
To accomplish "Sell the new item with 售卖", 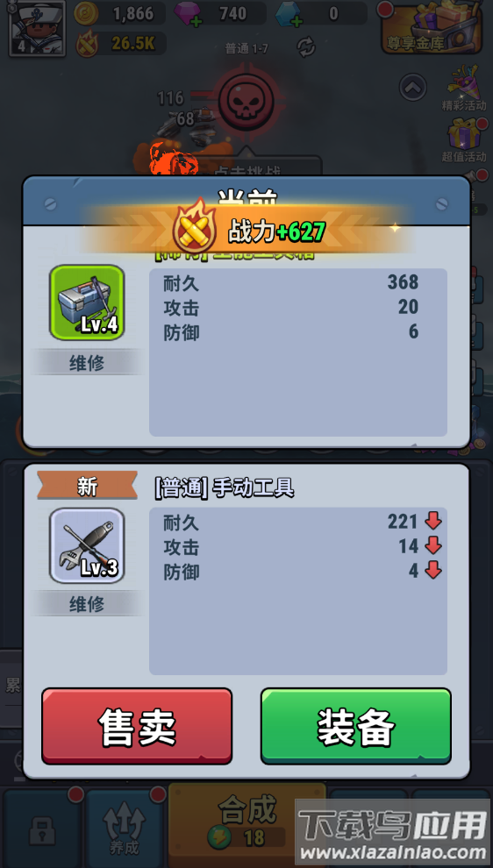I will [137, 726].
